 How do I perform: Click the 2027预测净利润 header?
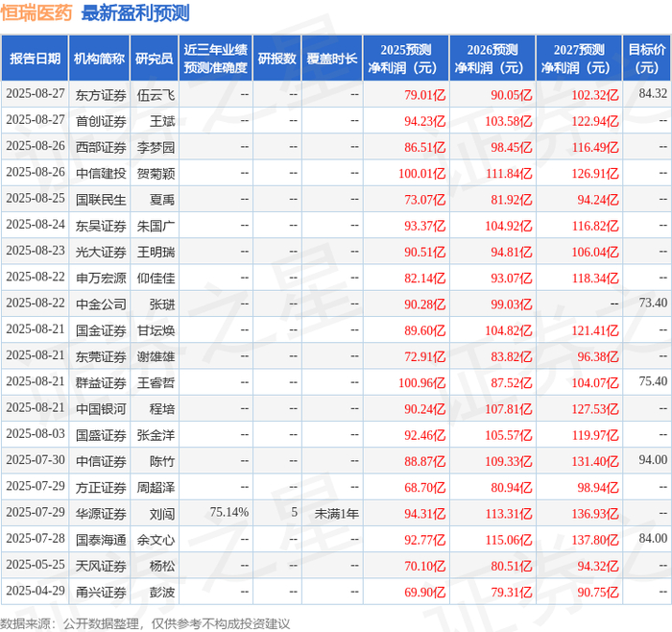[579, 59]
